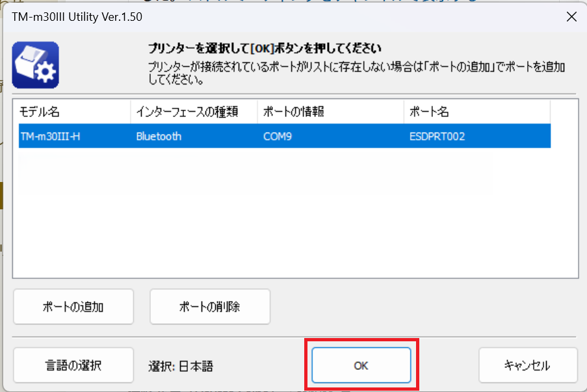Select the COM9 port info cell

pos(278,137)
